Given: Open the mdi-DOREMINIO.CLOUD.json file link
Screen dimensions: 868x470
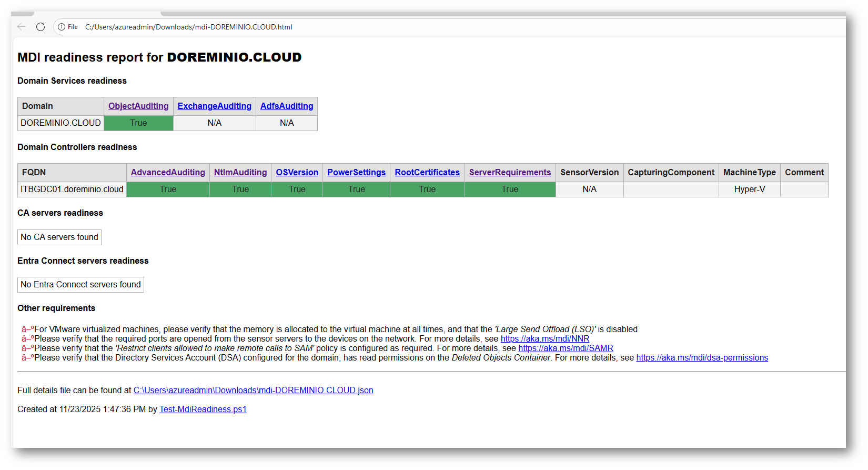Looking at the screenshot, I should coord(253,391).
